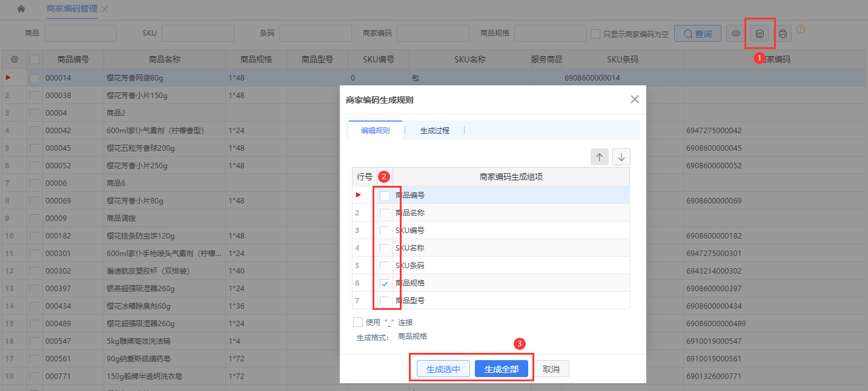868x391 pixels.
Task: Enable 使用 "_" 连接 checkbox
Action: [x=358, y=322]
